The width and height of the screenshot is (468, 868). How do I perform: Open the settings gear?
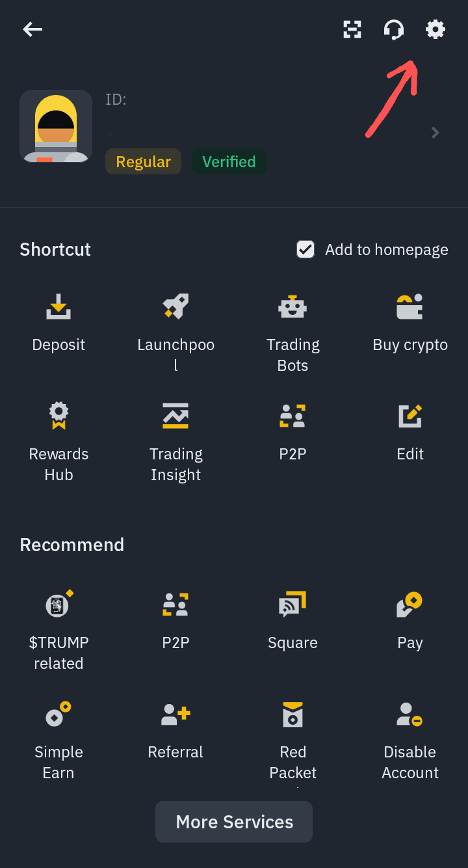point(435,29)
